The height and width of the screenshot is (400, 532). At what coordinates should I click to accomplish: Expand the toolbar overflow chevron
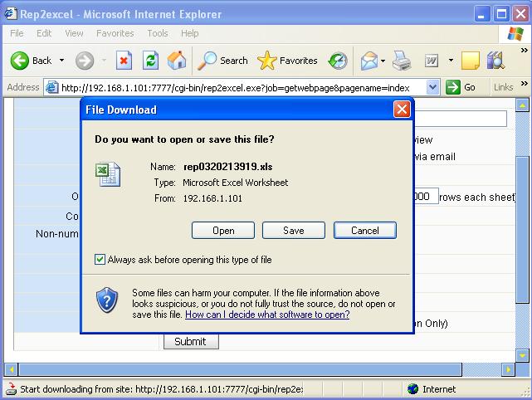coord(525,51)
